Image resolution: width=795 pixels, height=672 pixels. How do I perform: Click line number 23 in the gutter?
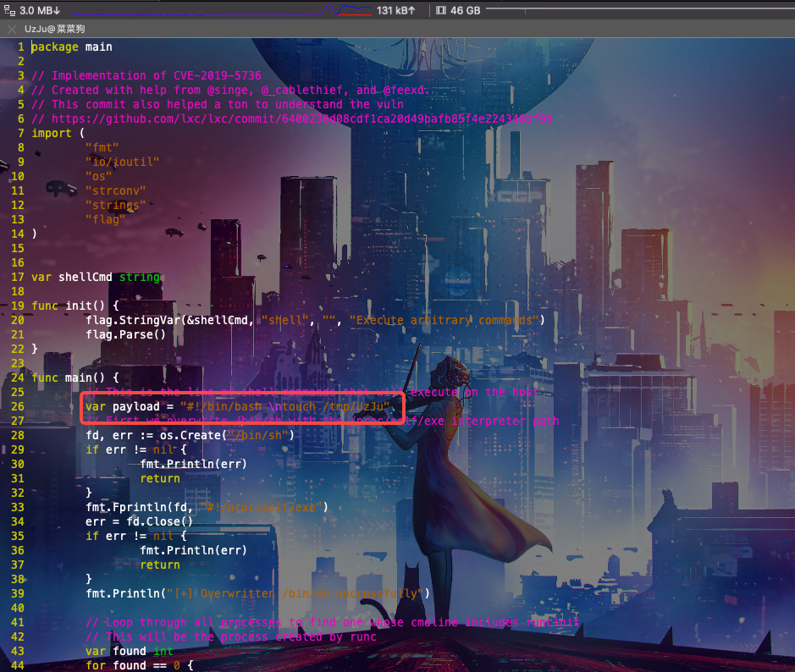[18, 363]
